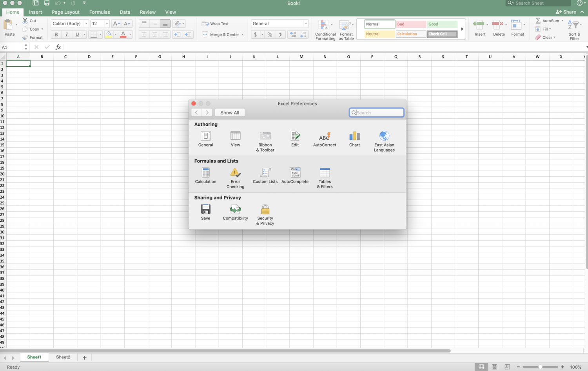Open Ribbon & Toolbar preferences
This screenshot has height=371, width=588.
pyautogui.click(x=265, y=141)
